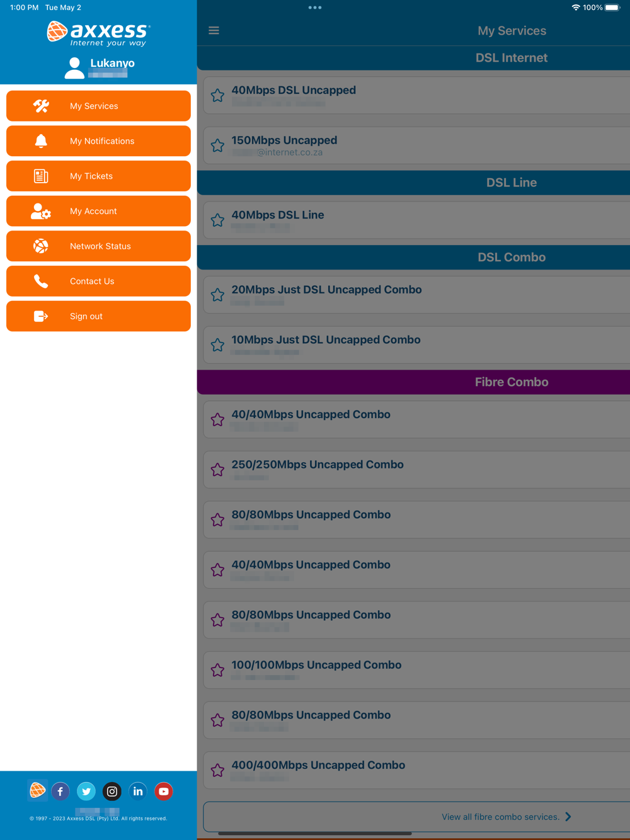Tap the Fibre Combo section header

pos(413,382)
